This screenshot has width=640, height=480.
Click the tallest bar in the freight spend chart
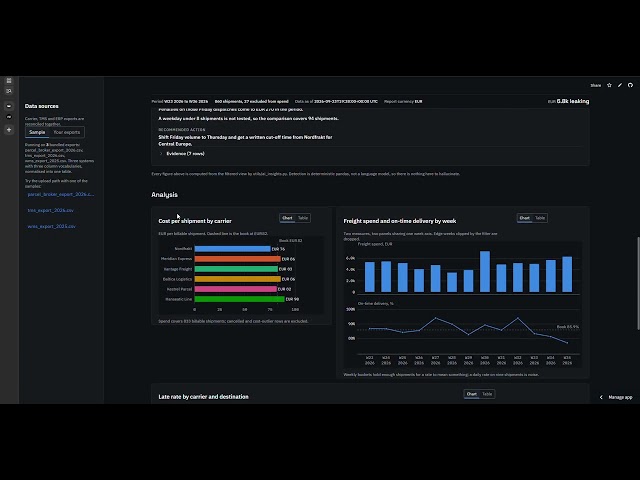(485, 271)
